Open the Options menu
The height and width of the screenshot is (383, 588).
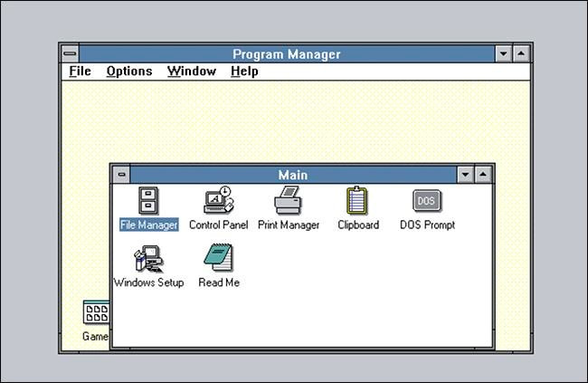click(x=128, y=72)
